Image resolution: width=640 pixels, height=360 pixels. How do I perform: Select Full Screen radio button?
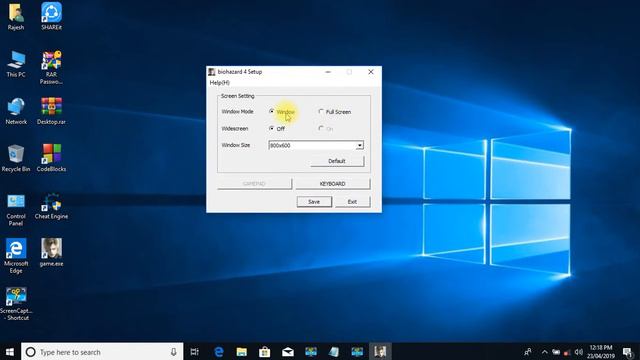pos(321,111)
